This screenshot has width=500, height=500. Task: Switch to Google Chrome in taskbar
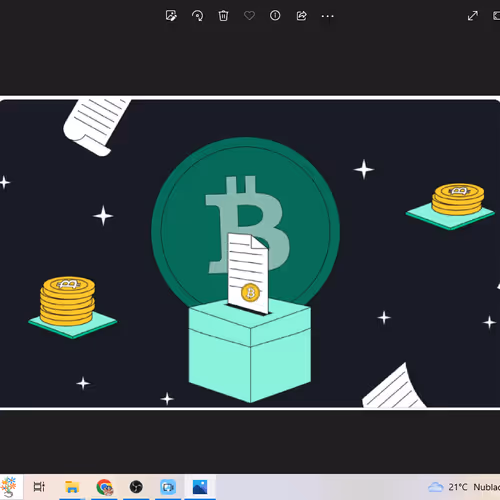[105, 487]
